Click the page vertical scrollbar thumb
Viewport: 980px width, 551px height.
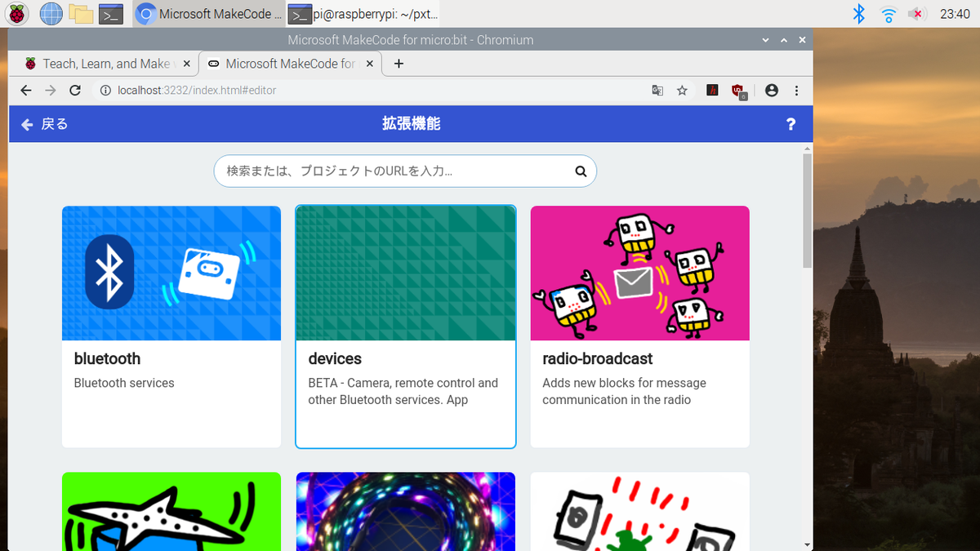[808, 211]
